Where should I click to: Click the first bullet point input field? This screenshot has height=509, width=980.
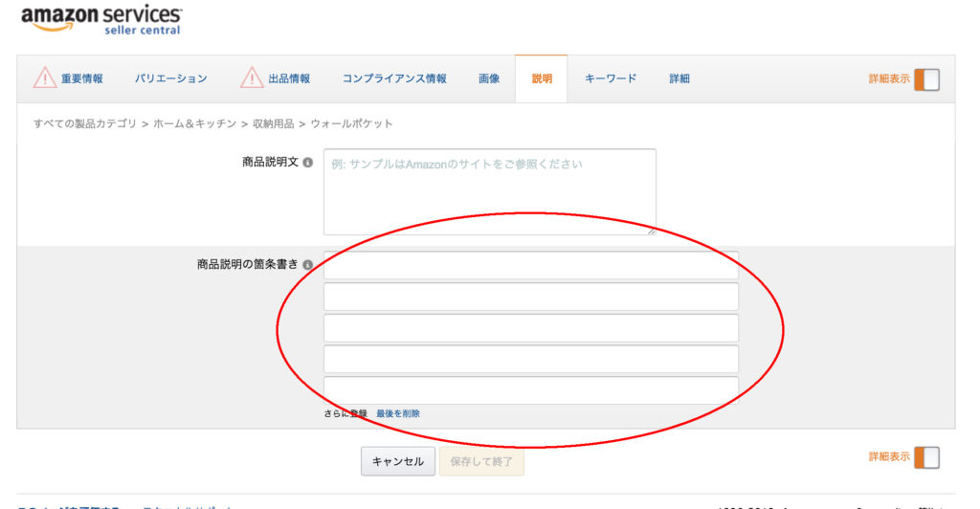pos(530,265)
